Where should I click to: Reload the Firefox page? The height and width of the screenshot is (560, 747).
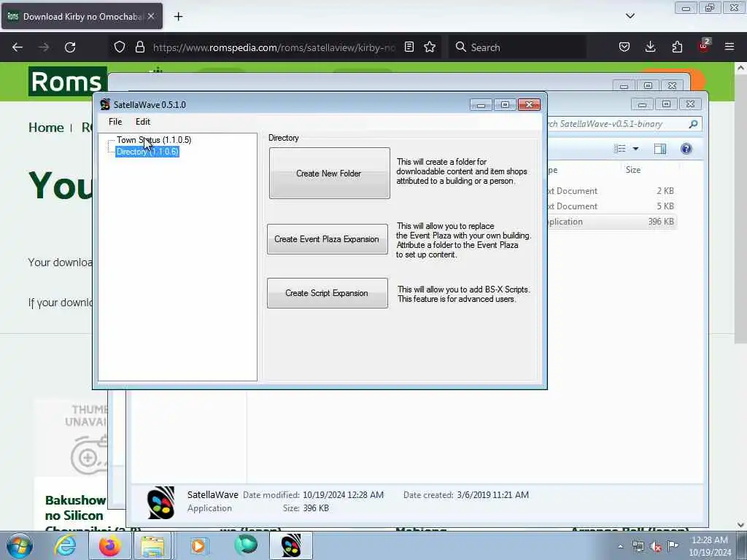70,47
